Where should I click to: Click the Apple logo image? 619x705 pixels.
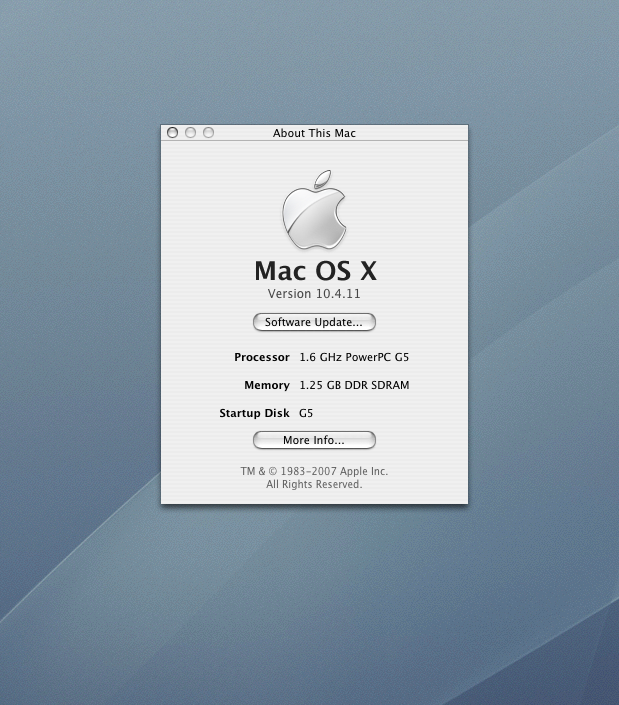point(314,210)
